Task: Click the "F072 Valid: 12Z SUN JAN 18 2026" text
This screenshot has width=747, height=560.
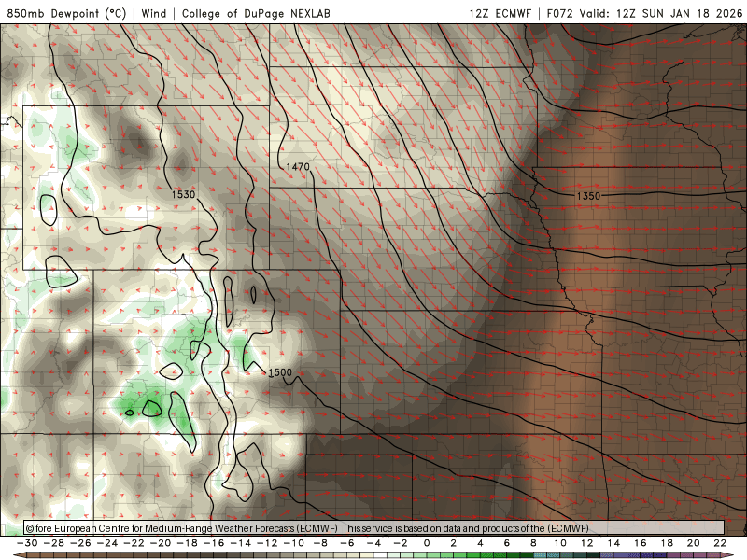Action: [x=644, y=13]
